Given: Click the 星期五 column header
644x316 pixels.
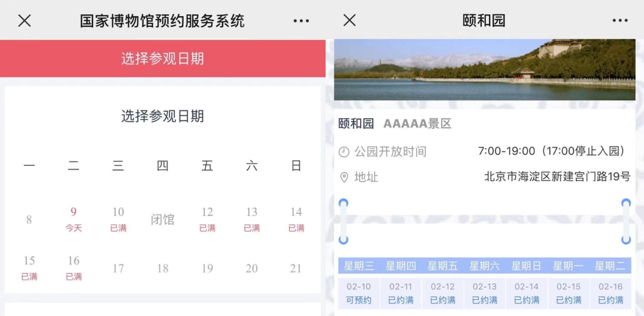Looking at the screenshot, I should pos(442,266).
